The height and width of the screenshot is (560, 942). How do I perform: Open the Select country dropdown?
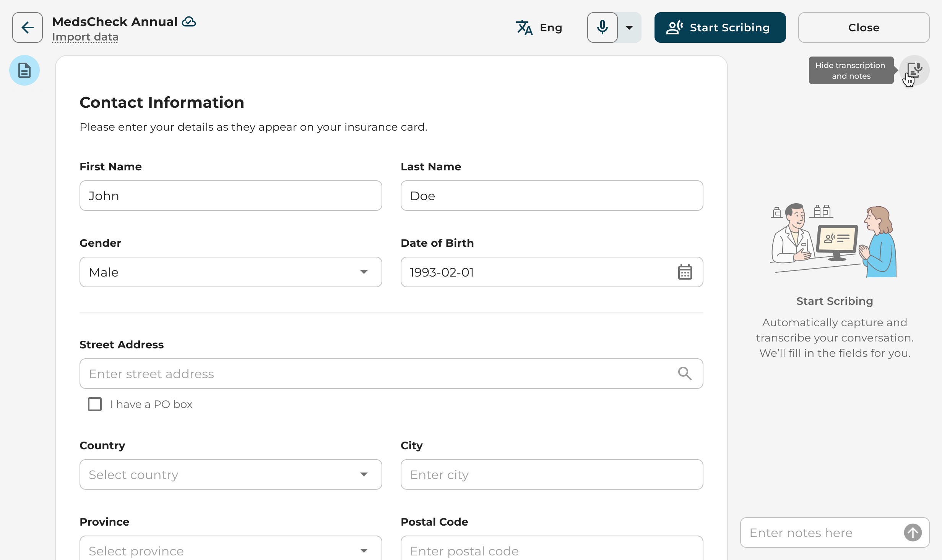tap(231, 474)
